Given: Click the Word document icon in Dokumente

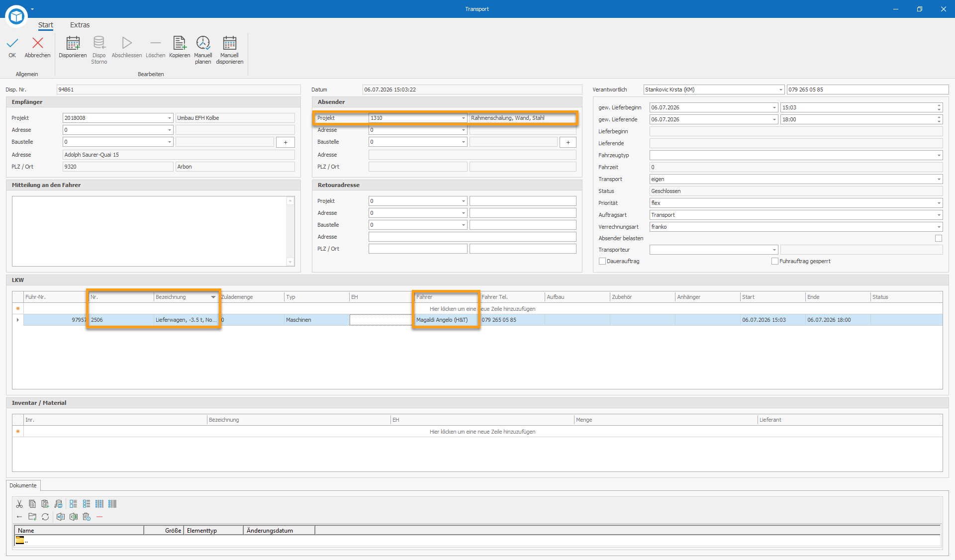Looking at the screenshot, I should pos(61,517).
